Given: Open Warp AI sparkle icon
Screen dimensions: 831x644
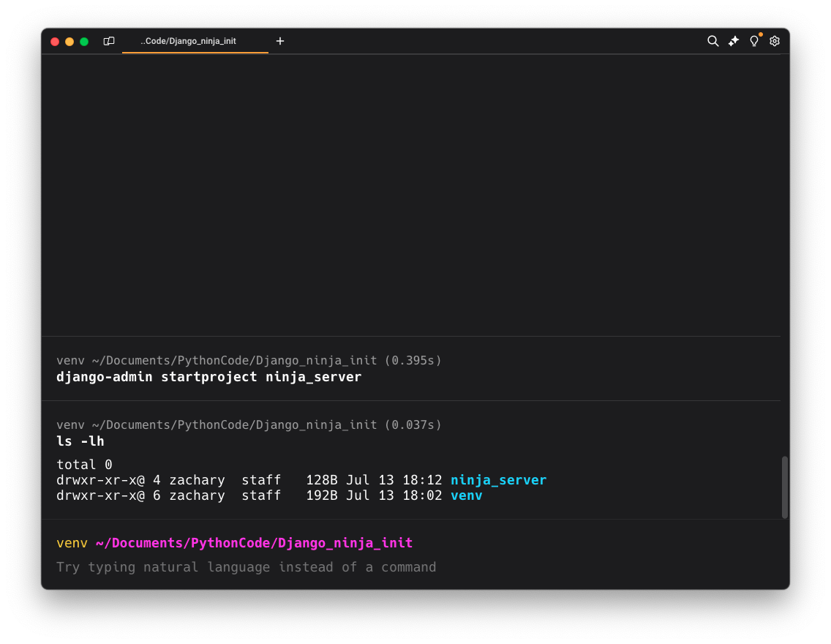Looking at the screenshot, I should [733, 41].
